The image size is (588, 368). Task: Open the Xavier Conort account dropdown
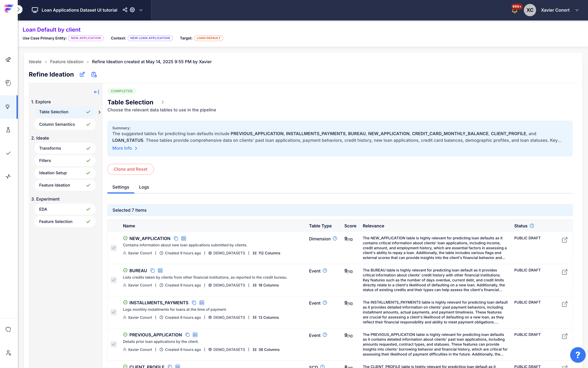(577, 10)
